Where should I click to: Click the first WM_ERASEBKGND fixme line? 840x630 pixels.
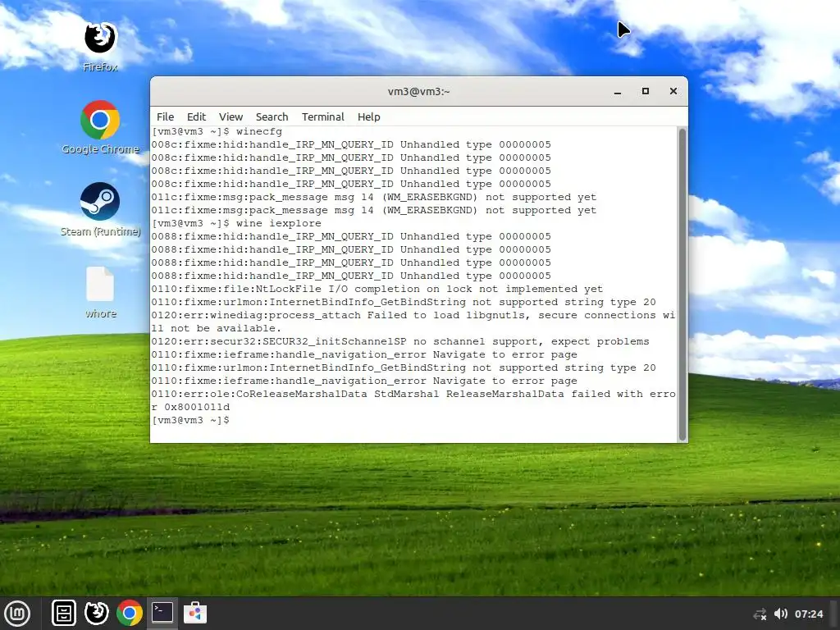coord(374,197)
